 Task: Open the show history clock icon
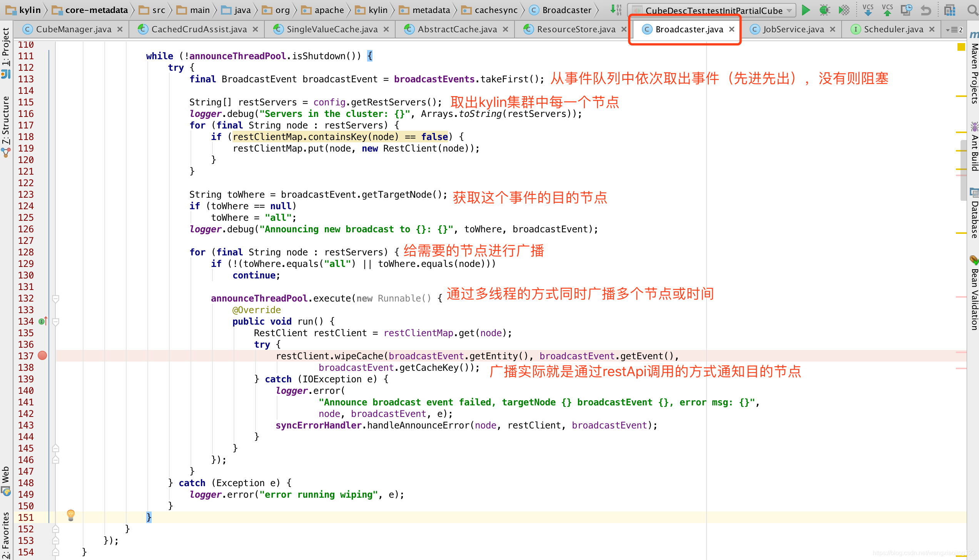pyautogui.click(x=906, y=10)
